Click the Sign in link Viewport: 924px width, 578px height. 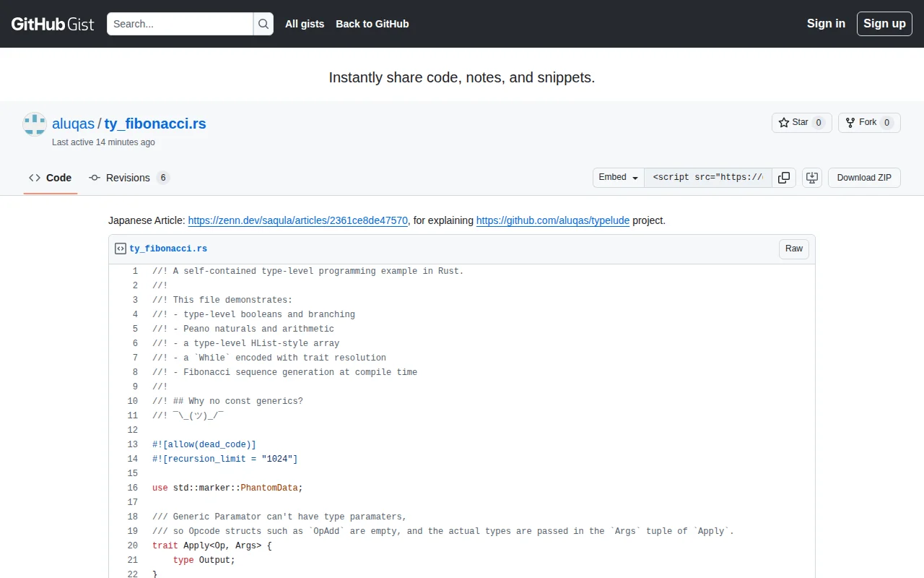pyautogui.click(x=826, y=24)
